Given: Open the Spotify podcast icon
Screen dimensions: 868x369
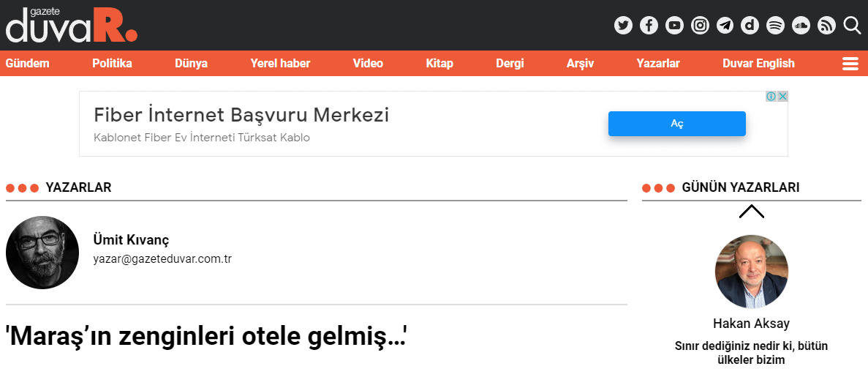Looking at the screenshot, I should click(x=776, y=26).
